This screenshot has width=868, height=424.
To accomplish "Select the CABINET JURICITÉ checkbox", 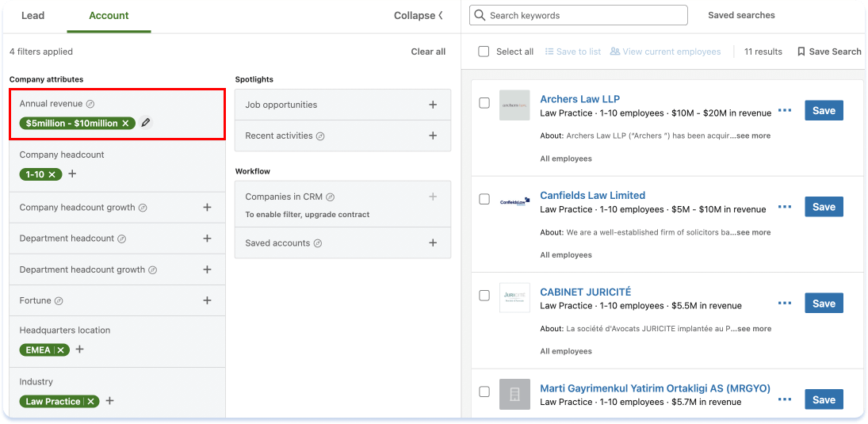I will (484, 296).
